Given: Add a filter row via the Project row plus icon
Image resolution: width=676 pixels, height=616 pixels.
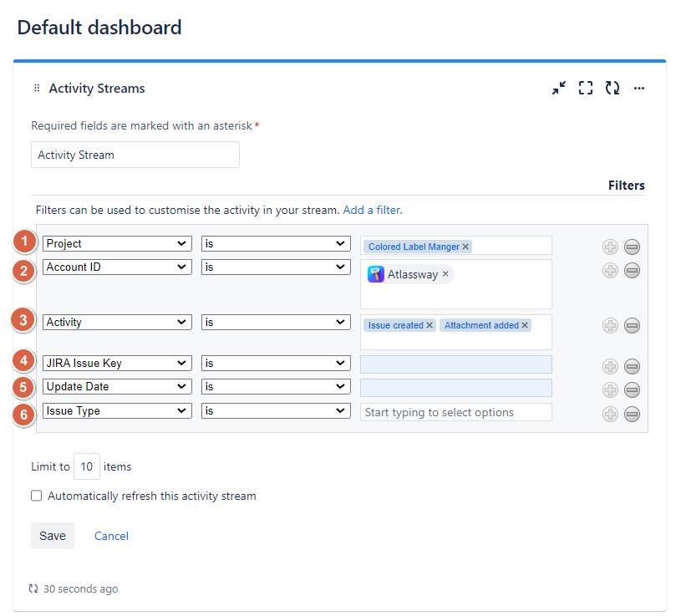Looking at the screenshot, I should click(610, 245).
